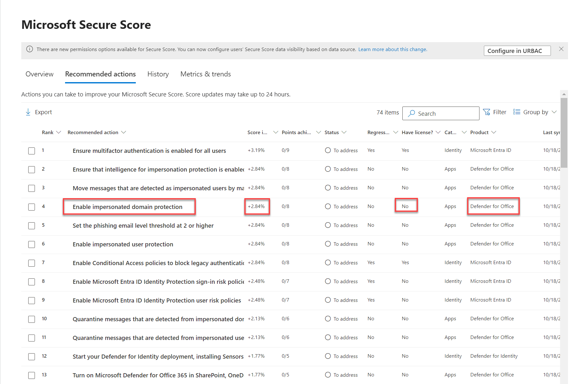
Task: Click status circle for multifactor authentication row
Action: tap(328, 150)
